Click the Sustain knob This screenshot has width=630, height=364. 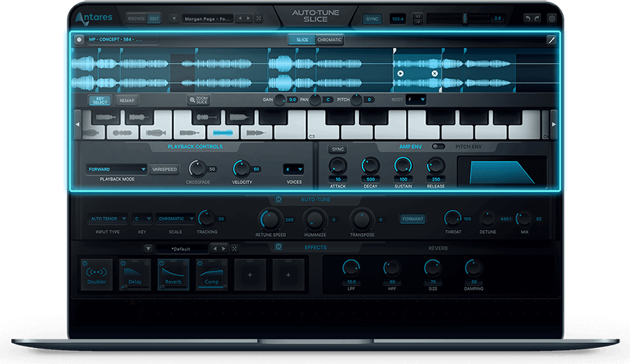[402, 165]
